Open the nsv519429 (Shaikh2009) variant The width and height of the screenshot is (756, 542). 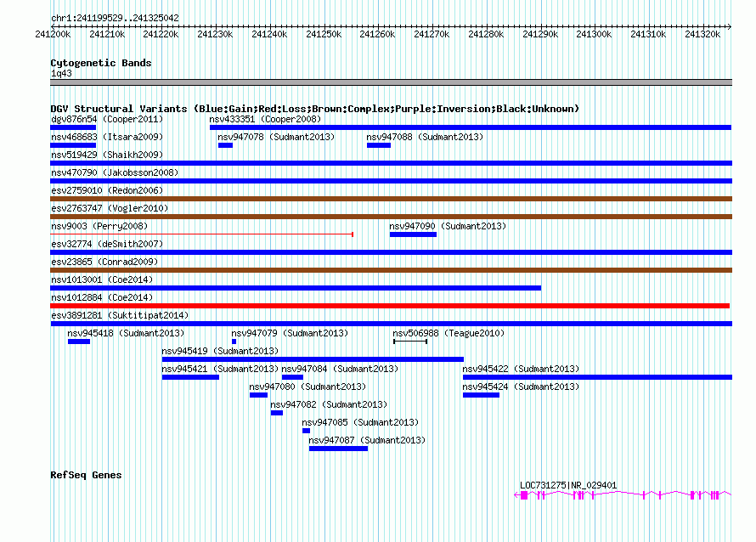pos(107,155)
